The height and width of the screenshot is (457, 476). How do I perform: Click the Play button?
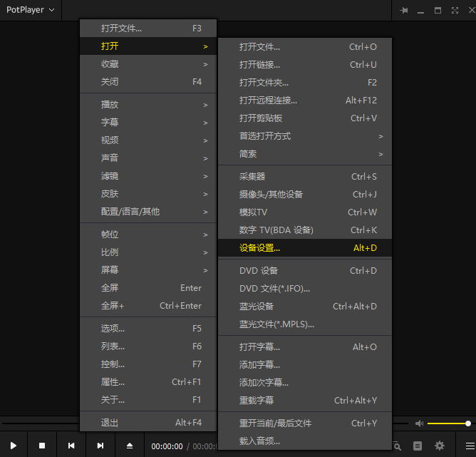[14, 446]
